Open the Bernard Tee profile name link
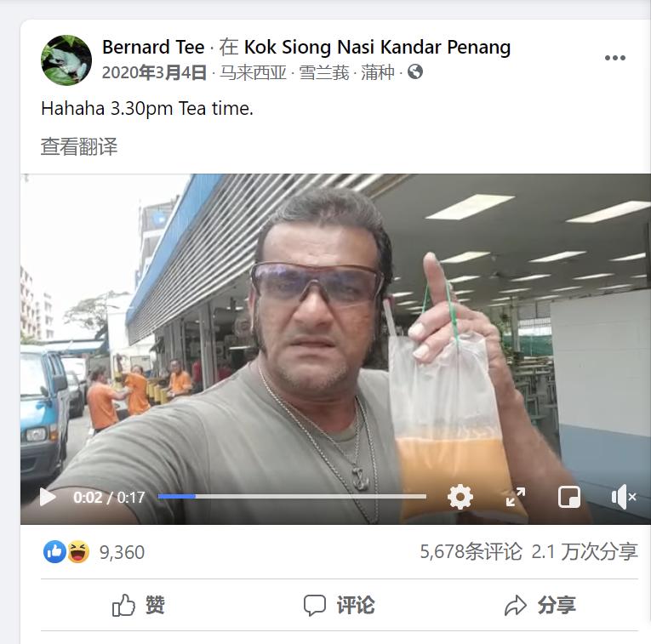The height and width of the screenshot is (644, 651). click(153, 47)
